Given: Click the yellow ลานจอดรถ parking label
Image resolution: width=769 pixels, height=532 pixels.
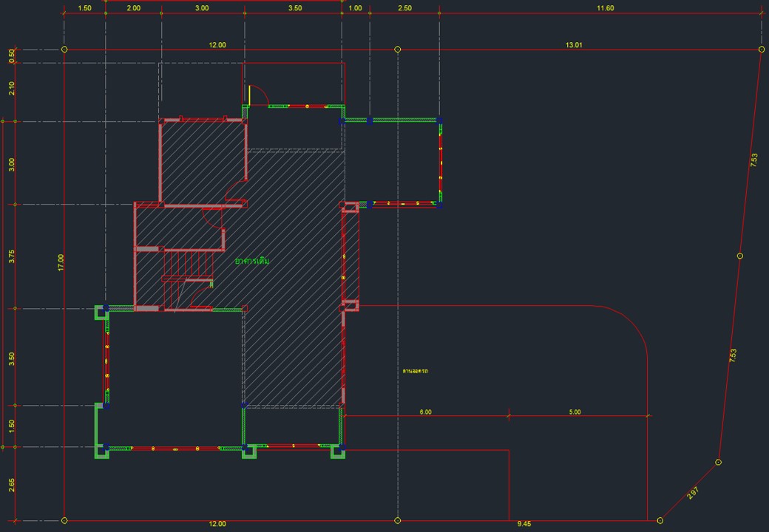Looking at the screenshot, I should click(x=416, y=370).
